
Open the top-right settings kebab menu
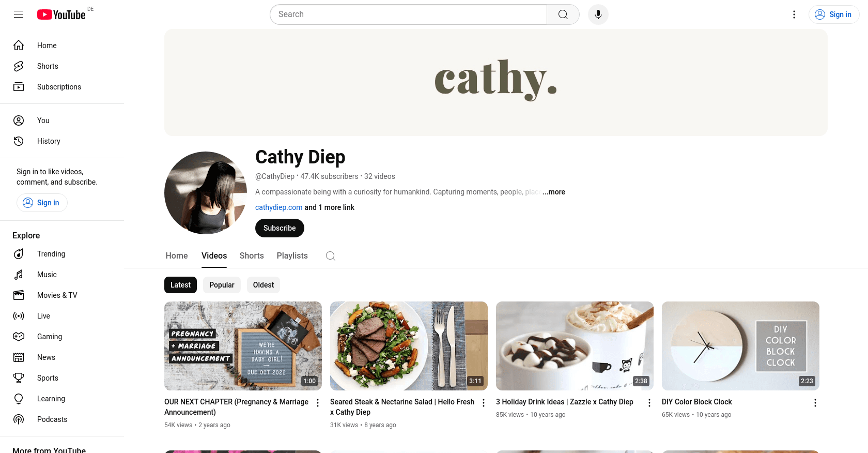794,14
